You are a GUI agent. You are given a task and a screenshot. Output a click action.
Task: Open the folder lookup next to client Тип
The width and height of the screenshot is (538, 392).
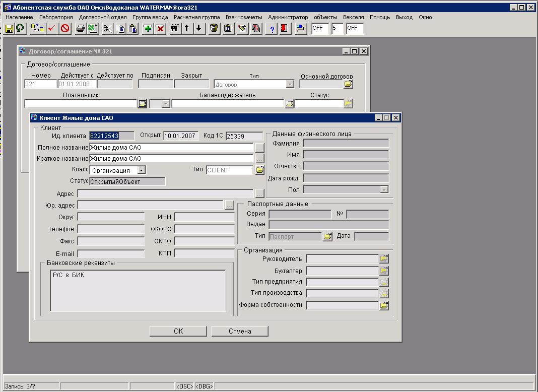coord(259,170)
